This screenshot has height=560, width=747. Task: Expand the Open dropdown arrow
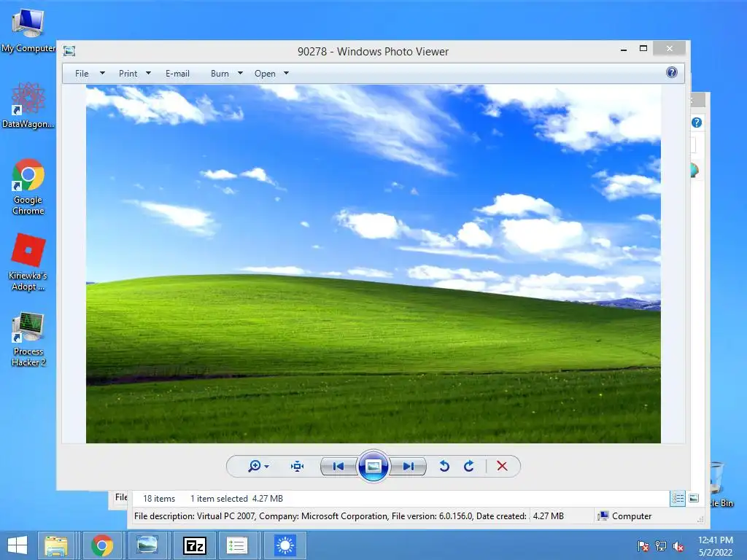click(286, 74)
